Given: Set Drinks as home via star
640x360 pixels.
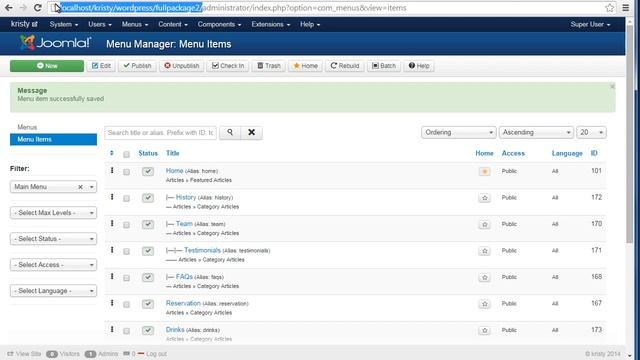Looking at the screenshot, I should click(484, 331).
